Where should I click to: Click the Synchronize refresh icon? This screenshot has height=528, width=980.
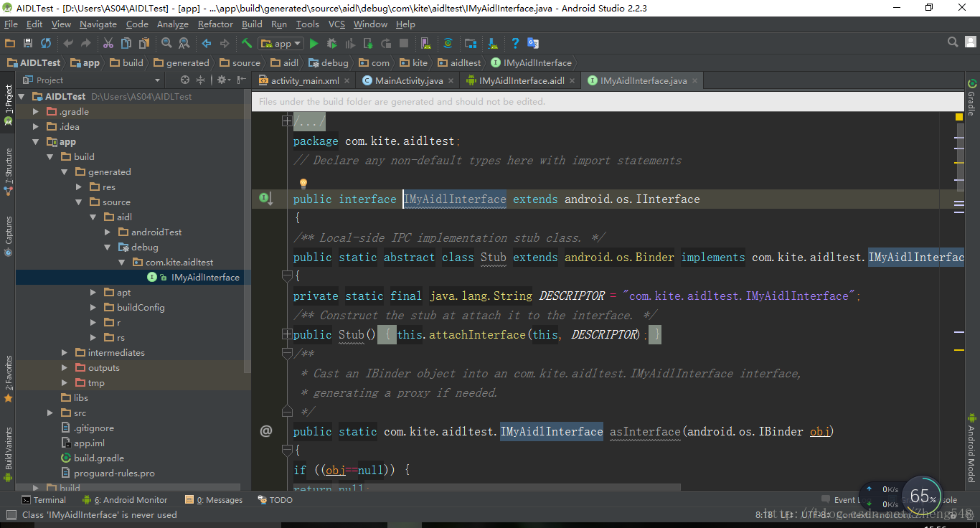pyautogui.click(x=46, y=44)
